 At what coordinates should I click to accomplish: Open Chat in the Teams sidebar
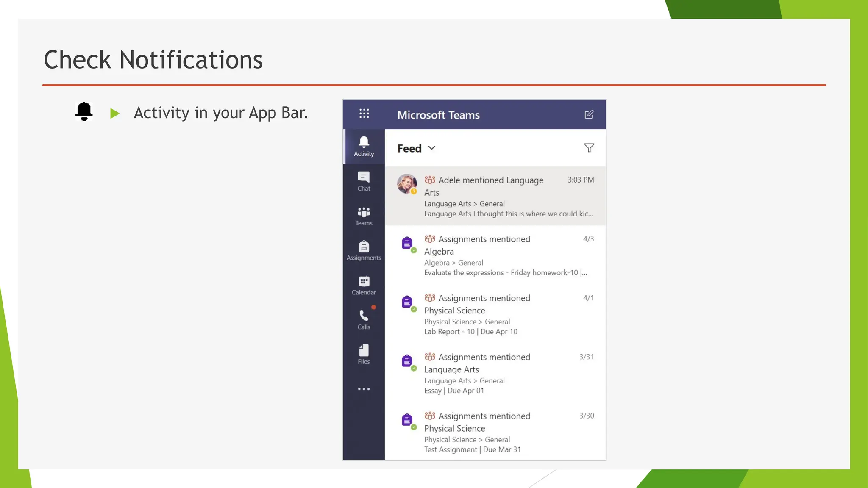[364, 181]
